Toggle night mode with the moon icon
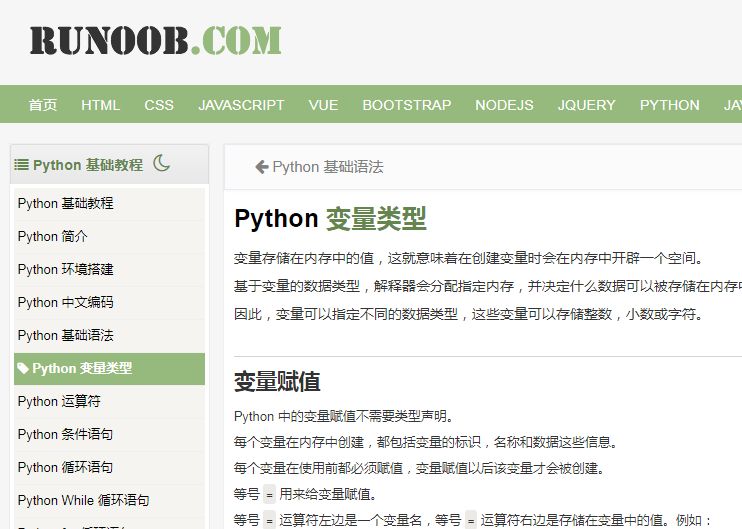742x529 pixels. (161, 163)
